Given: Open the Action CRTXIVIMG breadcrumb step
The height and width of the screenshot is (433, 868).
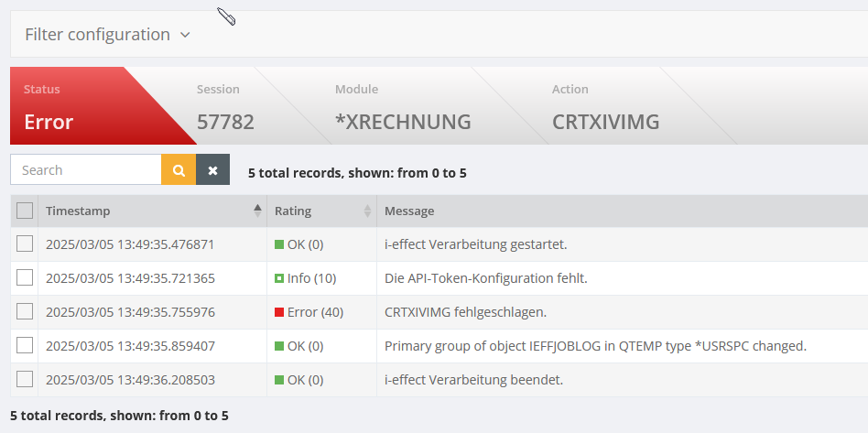Looking at the screenshot, I should 605,107.
